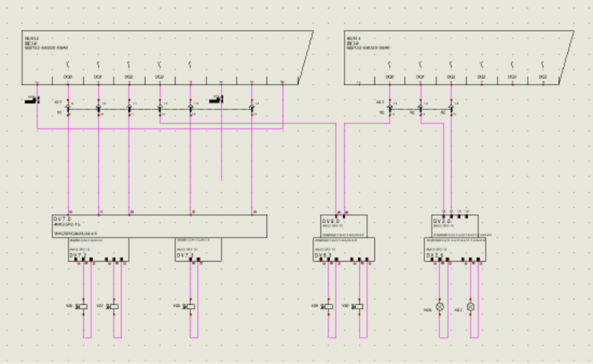Image resolution: width=593 pixels, height=364 pixels.
Task: Select the Y29 solenoid valve symbol
Action: coord(328,307)
